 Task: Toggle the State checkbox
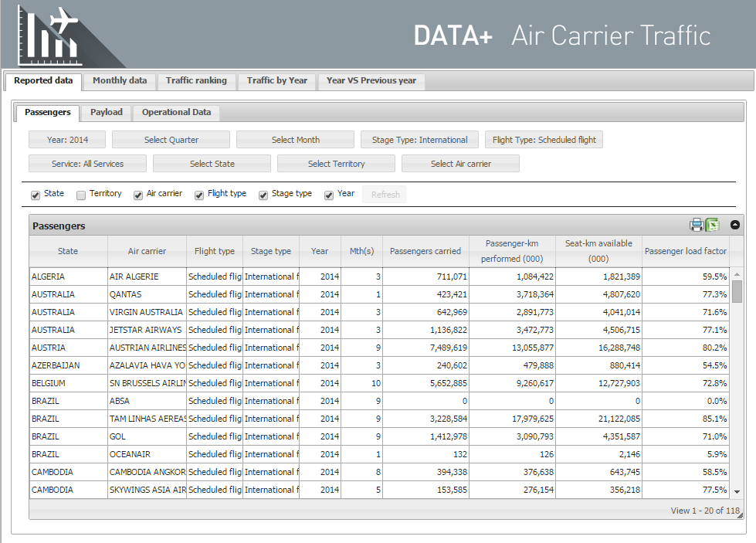[x=36, y=195]
